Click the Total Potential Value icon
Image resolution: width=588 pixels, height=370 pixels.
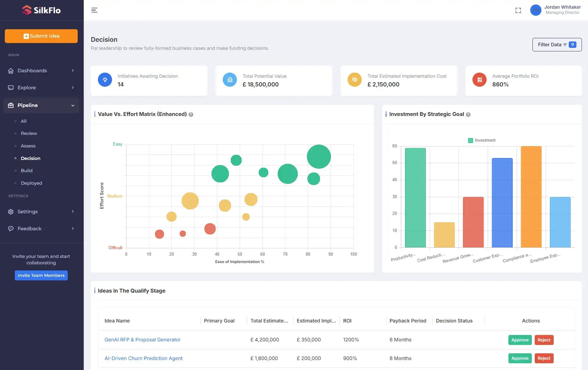230,80
